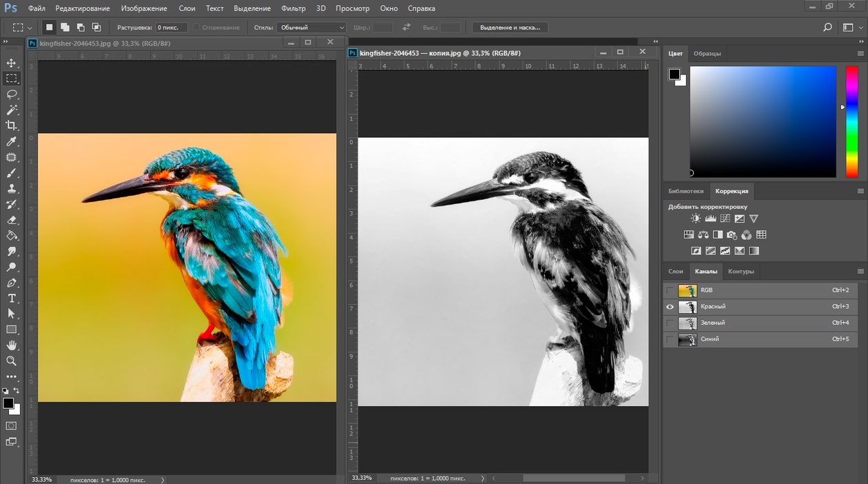The width and height of the screenshot is (868, 484).
Task: Select the Horizontal Type tool
Action: click(11, 299)
